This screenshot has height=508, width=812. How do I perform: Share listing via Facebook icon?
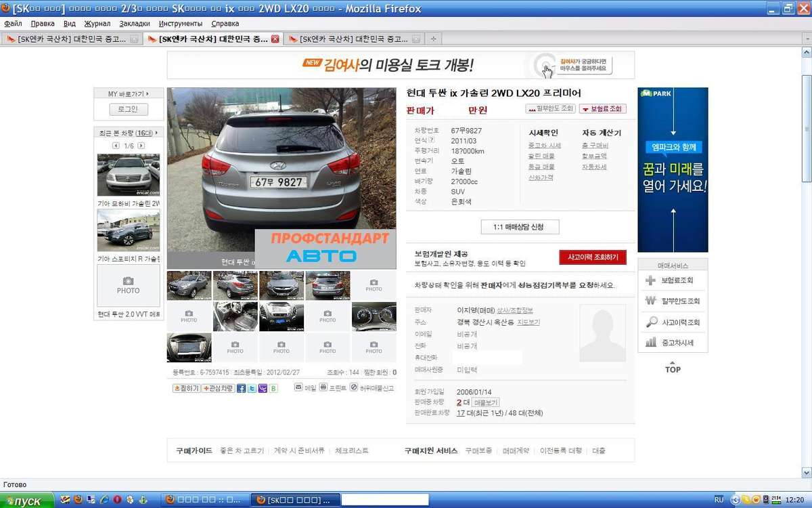coord(242,389)
